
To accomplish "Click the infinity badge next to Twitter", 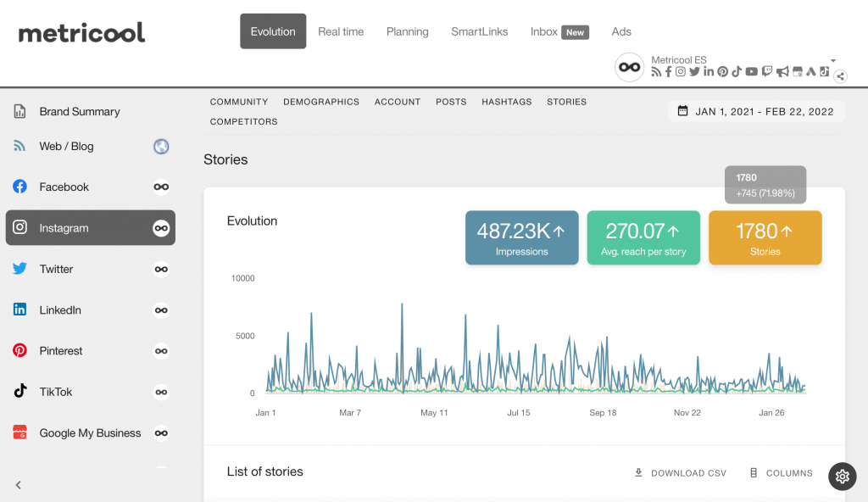I will [x=161, y=270].
